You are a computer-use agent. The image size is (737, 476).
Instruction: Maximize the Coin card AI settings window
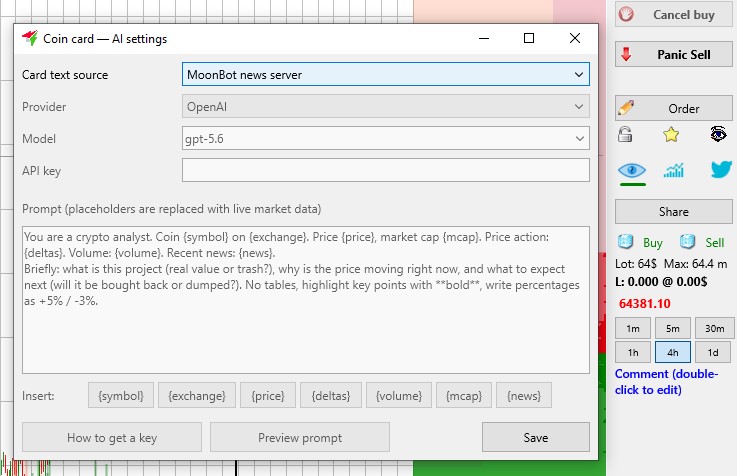(529, 38)
